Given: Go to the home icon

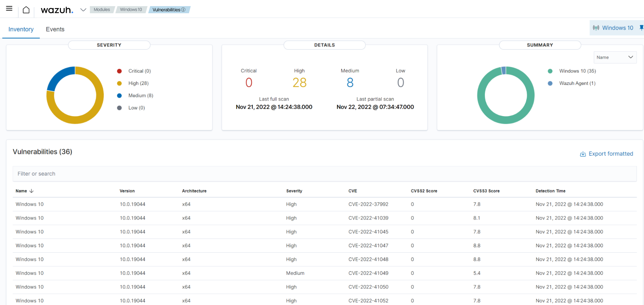Looking at the screenshot, I should pos(26,10).
